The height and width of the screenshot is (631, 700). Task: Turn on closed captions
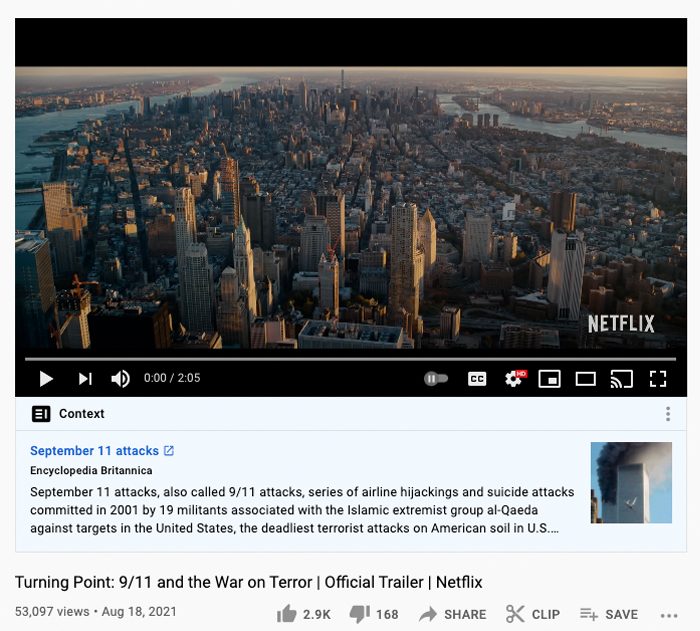477,379
